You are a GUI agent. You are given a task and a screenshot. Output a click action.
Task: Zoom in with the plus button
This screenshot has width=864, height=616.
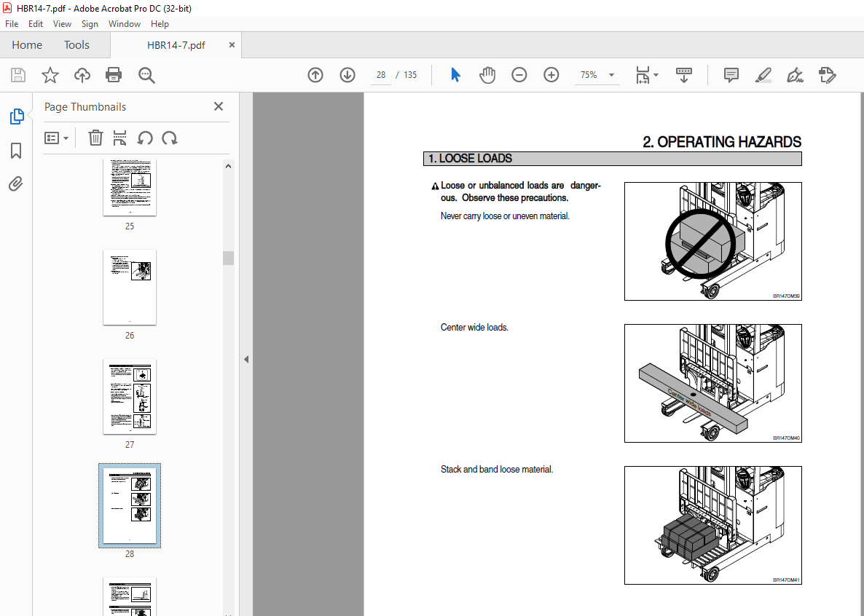[x=551, y=75]
